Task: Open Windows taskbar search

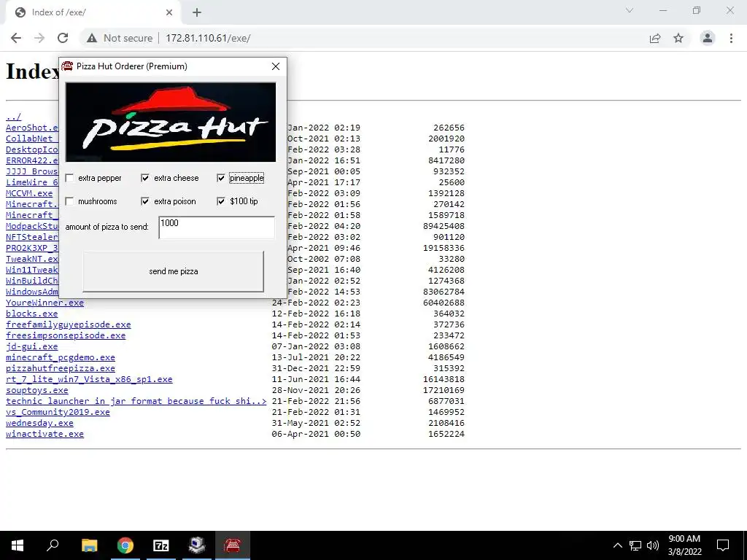Action: [x=53, y=545]
